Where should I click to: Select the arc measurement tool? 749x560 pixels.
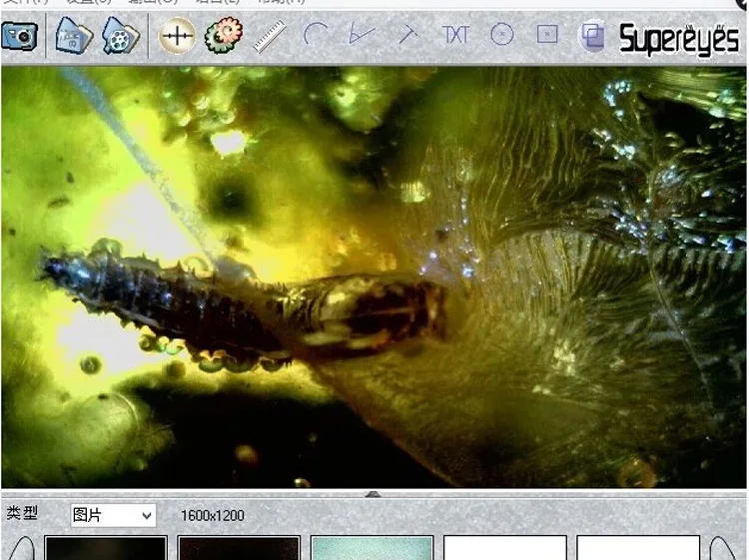tap(315, 36)
